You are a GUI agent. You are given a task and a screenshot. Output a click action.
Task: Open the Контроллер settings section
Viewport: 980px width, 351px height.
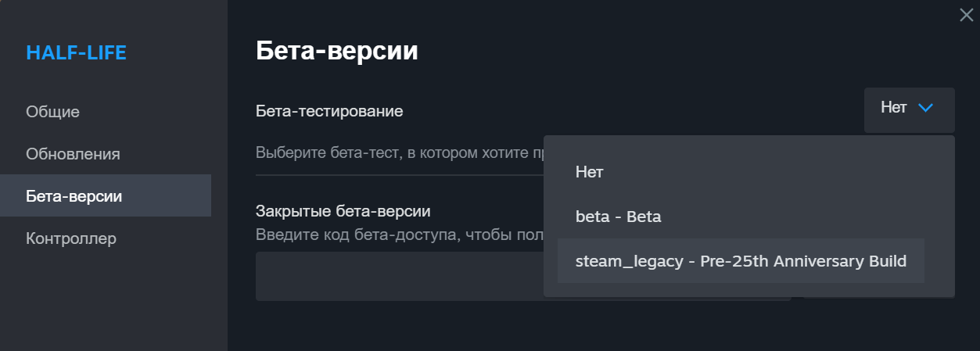(71, 238)
